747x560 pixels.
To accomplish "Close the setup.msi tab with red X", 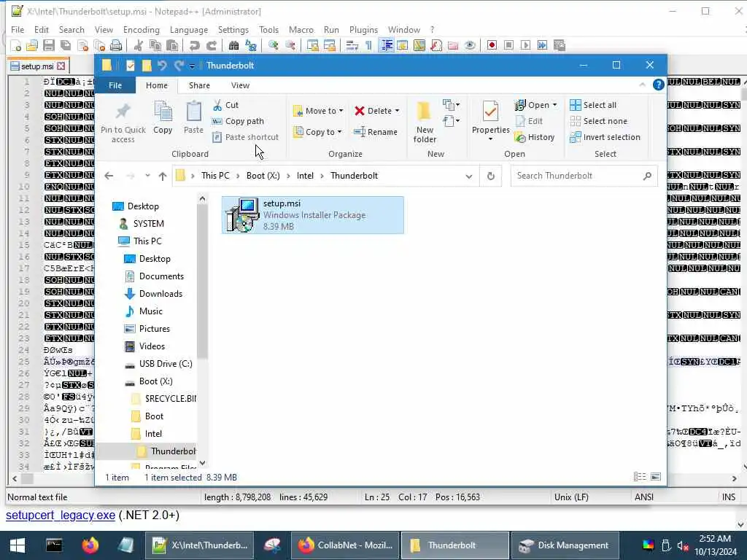I will coord(61,66).
